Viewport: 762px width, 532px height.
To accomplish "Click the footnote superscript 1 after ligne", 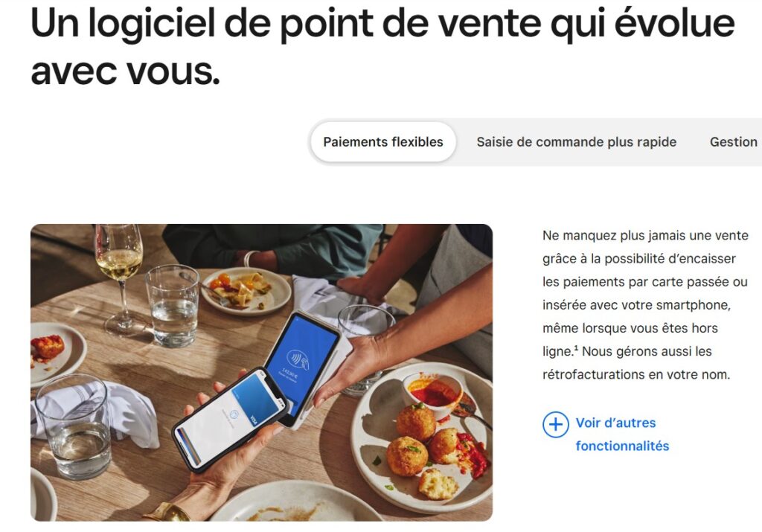I will tap(577, 348).
